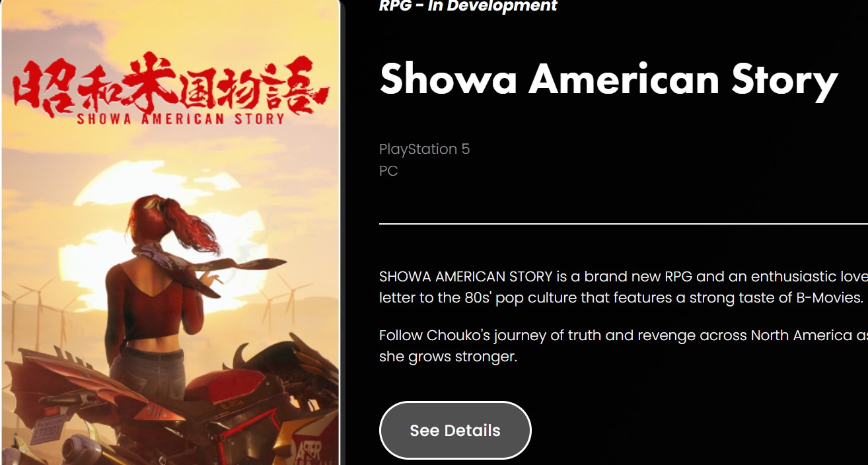Open the See Details button
Image resolution: width=868 pixels, height=465 pixels.
[455, 430]
